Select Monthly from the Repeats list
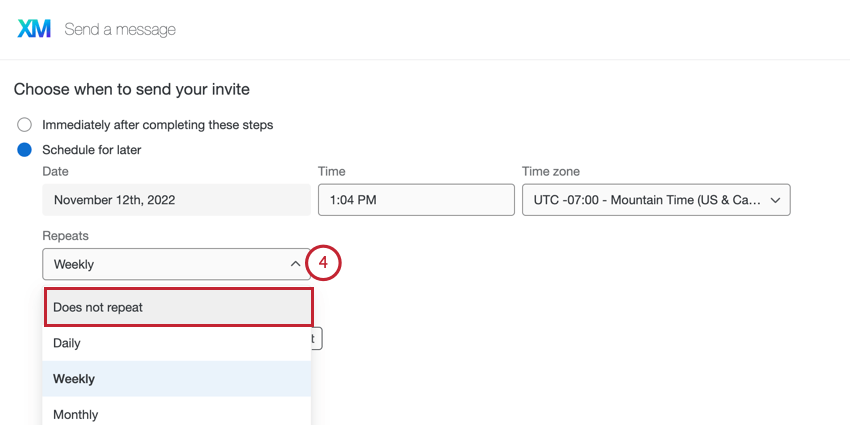The width and height of the screenshot is (850, 425). pyautogui.click(x=176, y=414)
